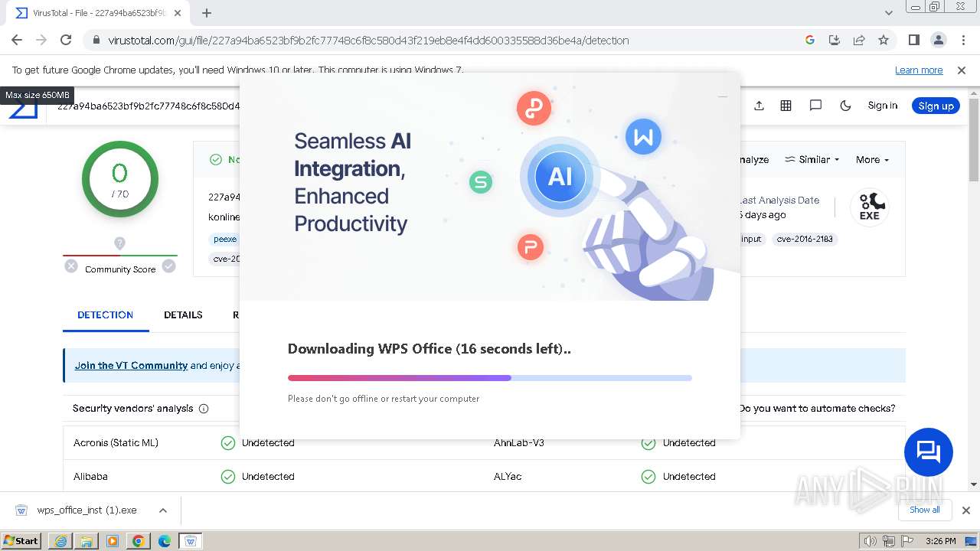Image resolution: width=980 pixels, height=551 pixels.
Task: Toggle the Chrome side panel
Action: coord(913,40)
